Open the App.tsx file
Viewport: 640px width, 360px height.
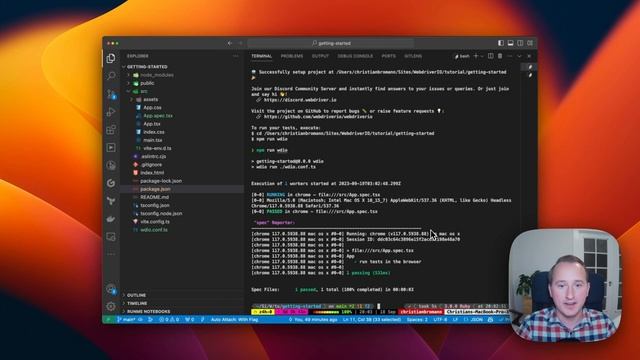click(151, 124)
